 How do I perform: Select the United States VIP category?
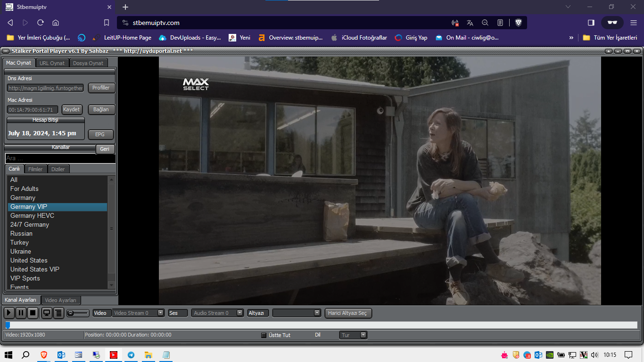(57, 269)
